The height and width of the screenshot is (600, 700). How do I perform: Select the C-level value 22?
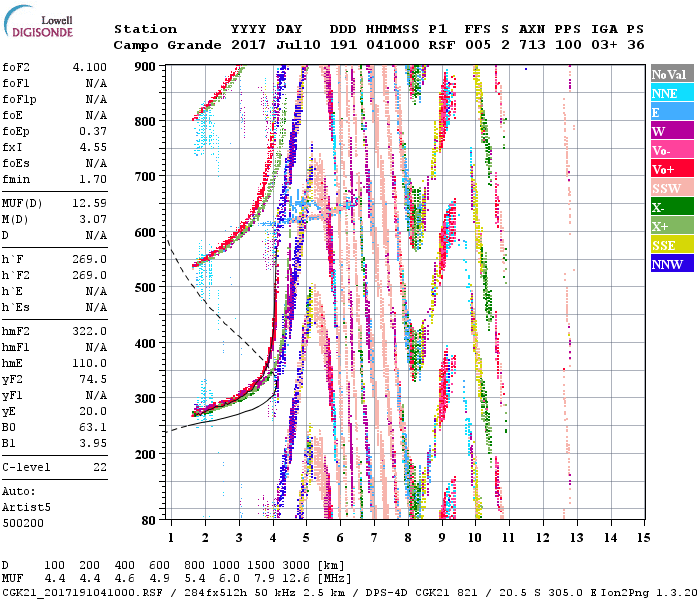click(99, 467)
